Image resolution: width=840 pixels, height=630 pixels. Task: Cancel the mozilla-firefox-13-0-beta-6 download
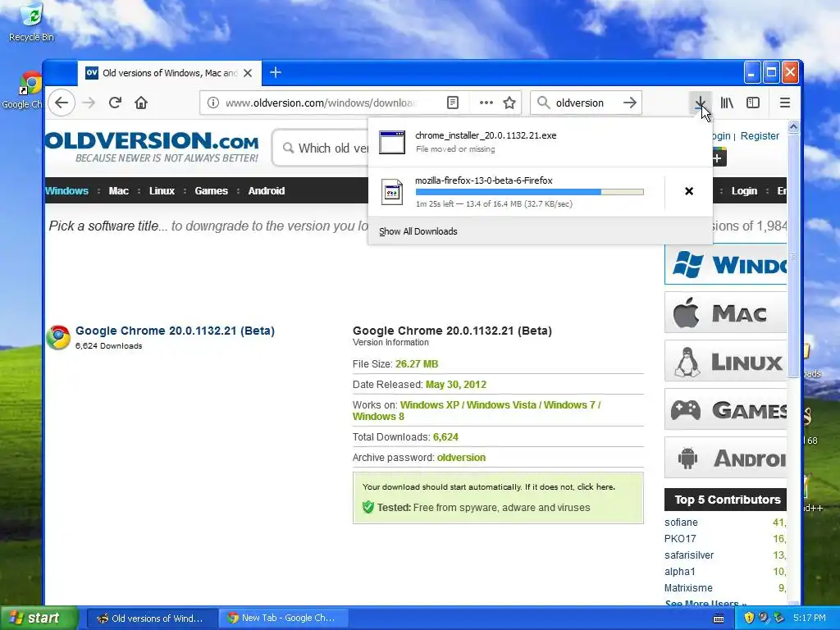(689, 191)
